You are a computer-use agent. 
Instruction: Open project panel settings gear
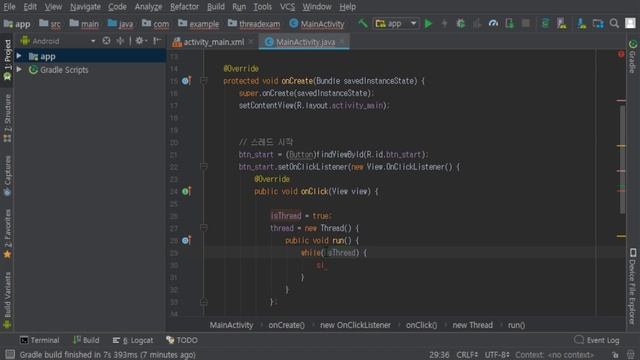point(140,41)
